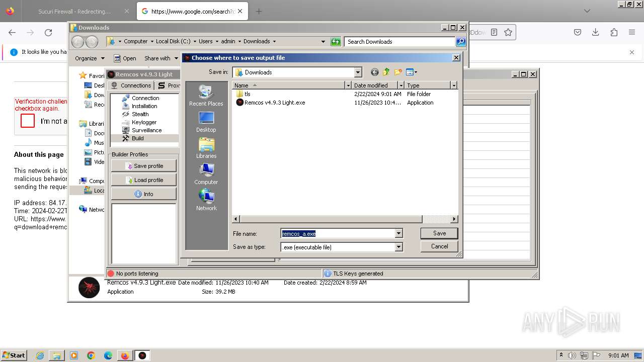Click Chrome icon in taskbar
This screenshot has height=362, width=644.
[91, 355]
